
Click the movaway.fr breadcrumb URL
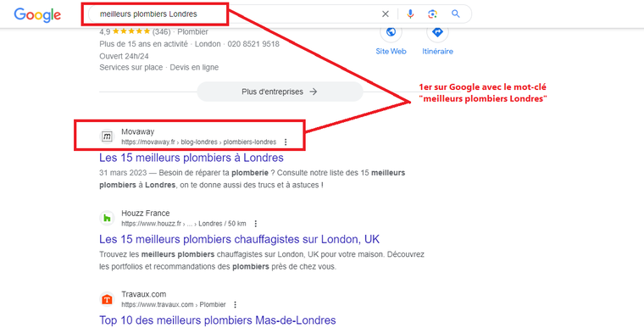199,142
